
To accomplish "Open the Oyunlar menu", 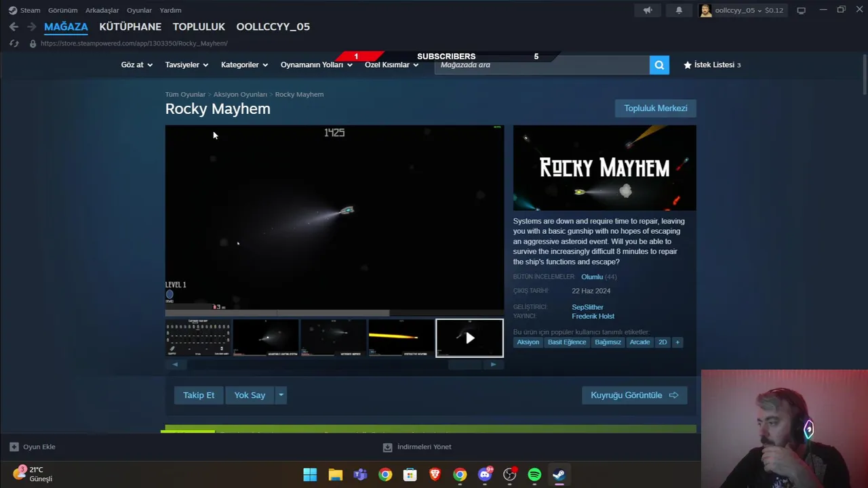I will point(139,10).
